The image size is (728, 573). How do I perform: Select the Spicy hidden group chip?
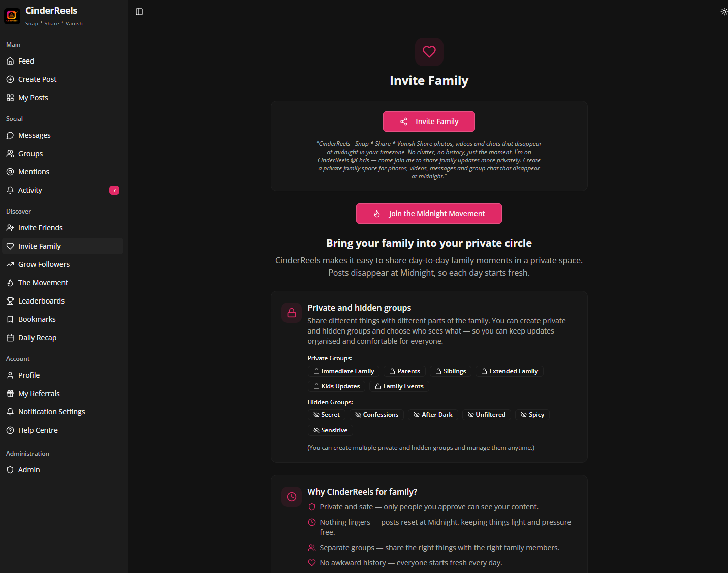point(532,415)
